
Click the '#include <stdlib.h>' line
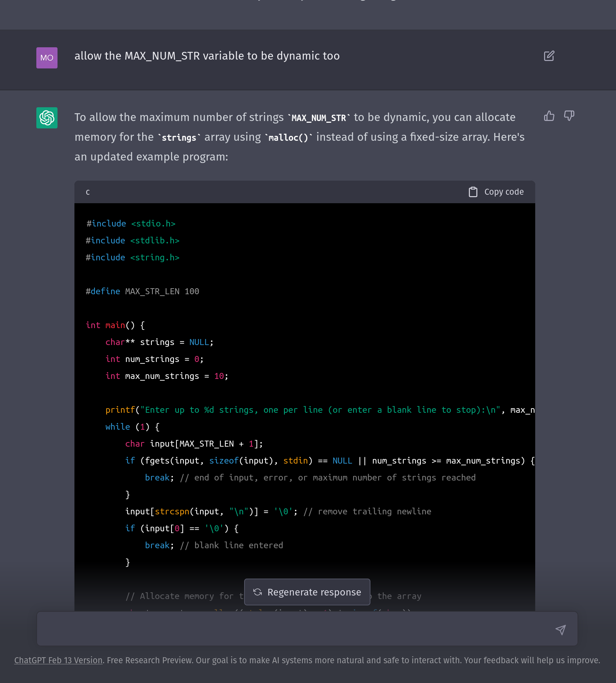(x=133, y=241)
